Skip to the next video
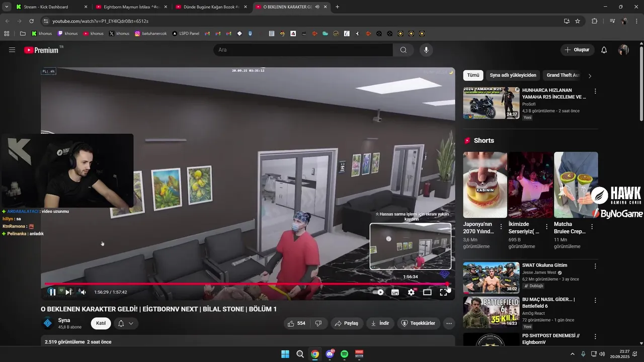 point(68,292)
